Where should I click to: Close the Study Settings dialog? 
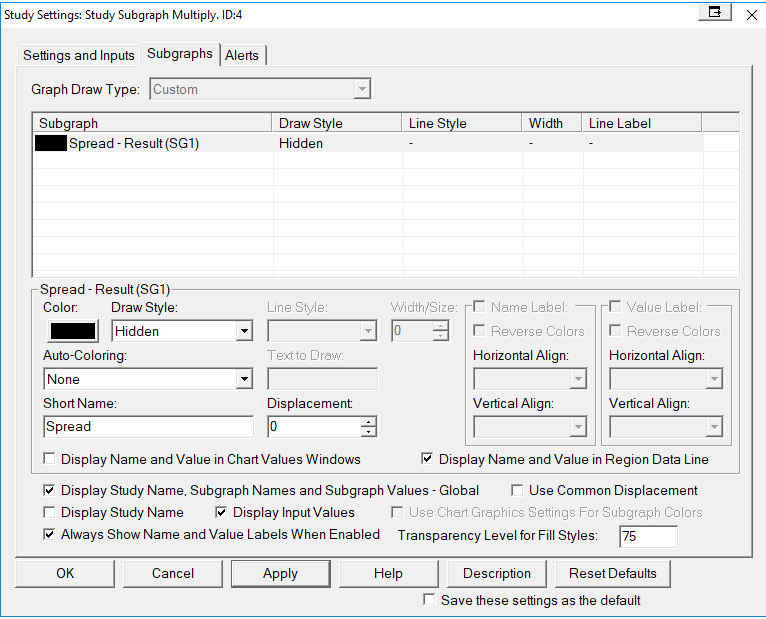pyautogui.click(x=752, y=15)
